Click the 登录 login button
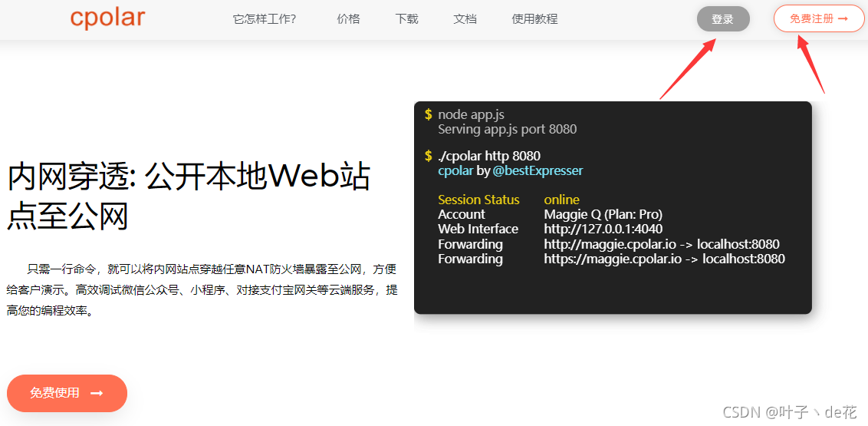This screenshot has height=426, width=868. coord(723,19)
